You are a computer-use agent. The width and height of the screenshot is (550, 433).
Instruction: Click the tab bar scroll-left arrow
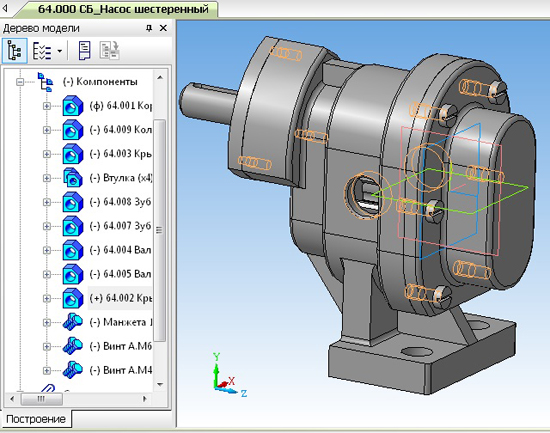tap(5, 8)
